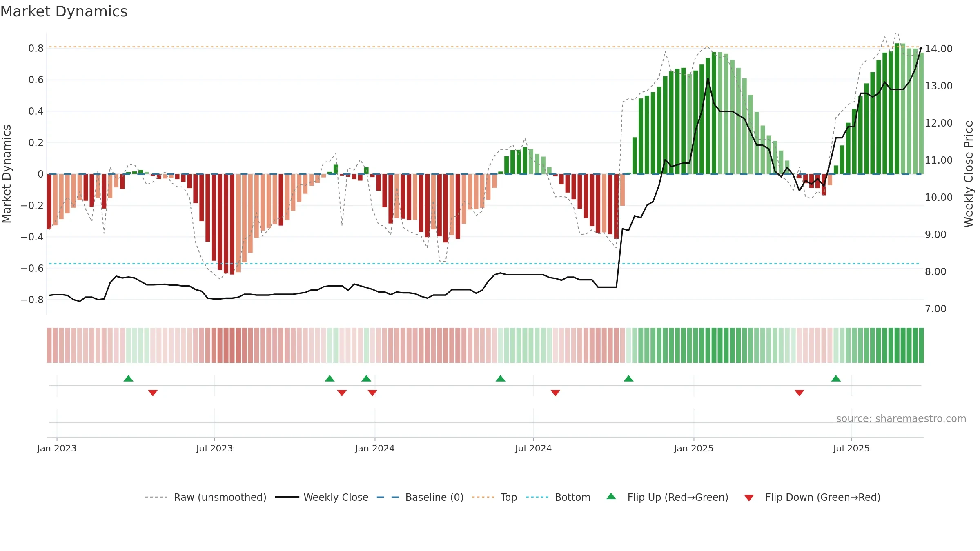Image resolution: width=980 pixels, height=551 pixels.
Task: Toggle the Weekly Close legend entry
Action: click(x=322, y=497)
